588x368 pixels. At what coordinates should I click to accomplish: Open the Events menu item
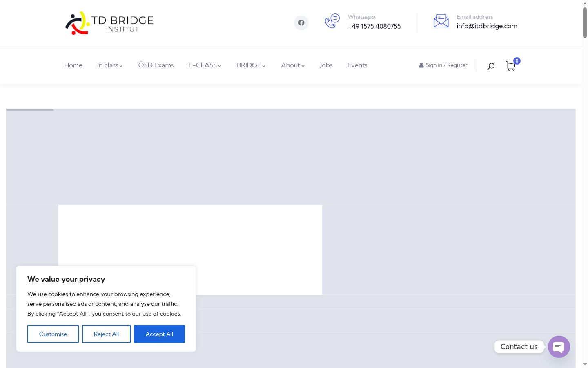(357, 65)
